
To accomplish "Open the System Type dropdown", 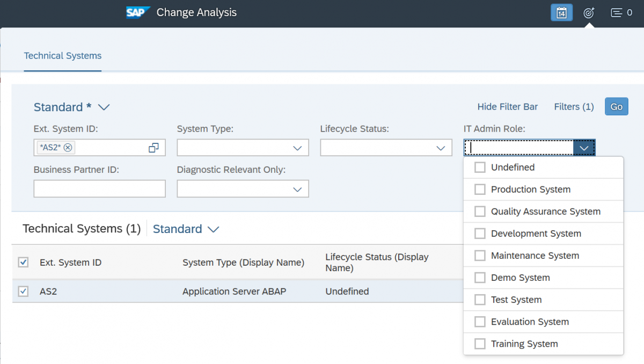I will tap(298, 147).
